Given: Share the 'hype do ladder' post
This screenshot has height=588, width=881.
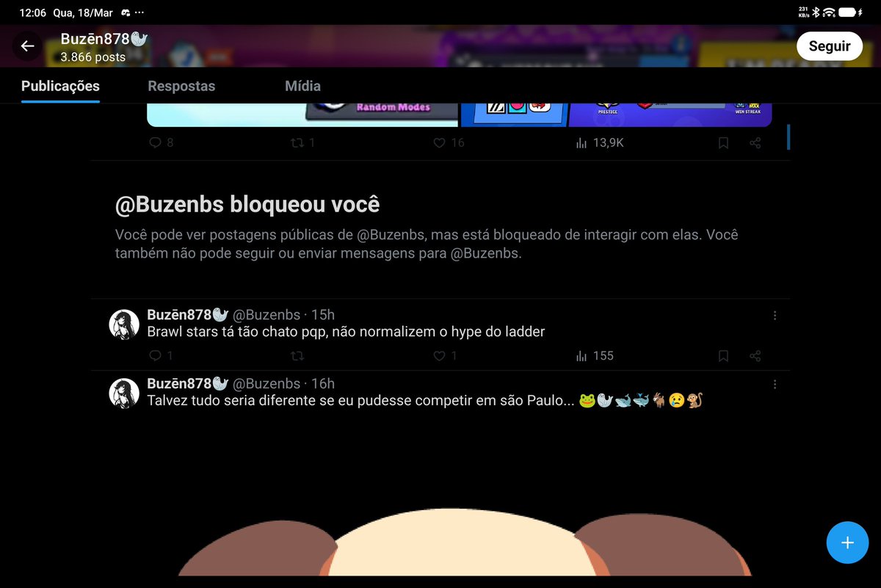Looking at the screenshot, I should click(755, 356).
